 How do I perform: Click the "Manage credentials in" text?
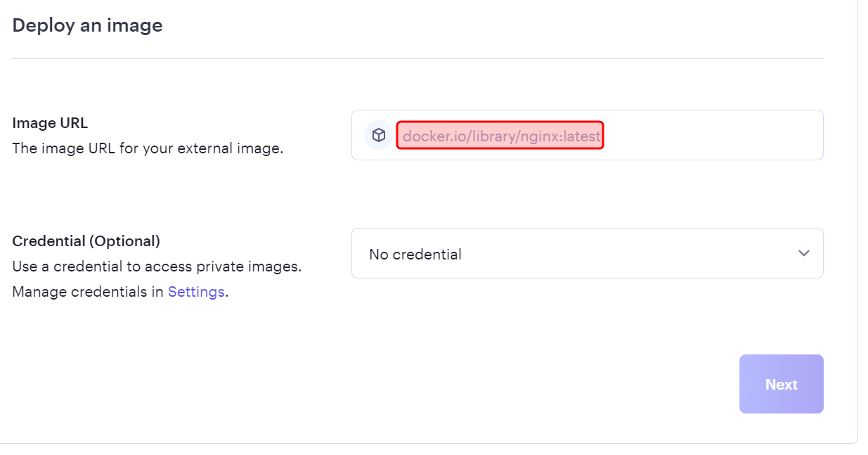[88, 292]
